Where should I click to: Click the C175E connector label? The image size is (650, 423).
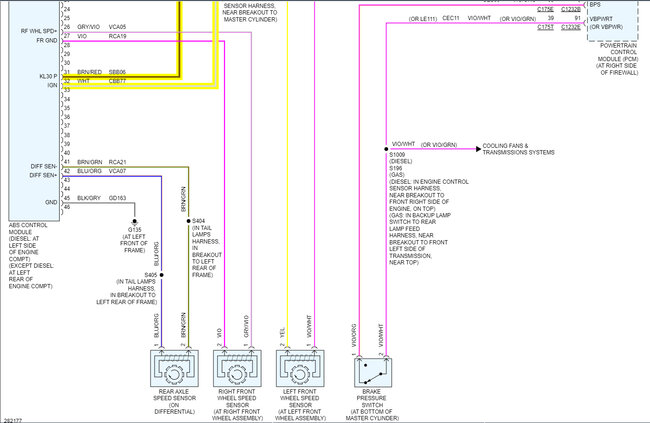(x=545, y=10)
